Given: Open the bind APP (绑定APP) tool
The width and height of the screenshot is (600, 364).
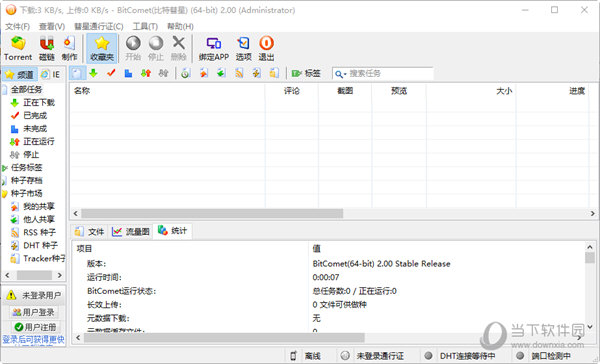Looking at the screenshot, I should coord(214,48).
